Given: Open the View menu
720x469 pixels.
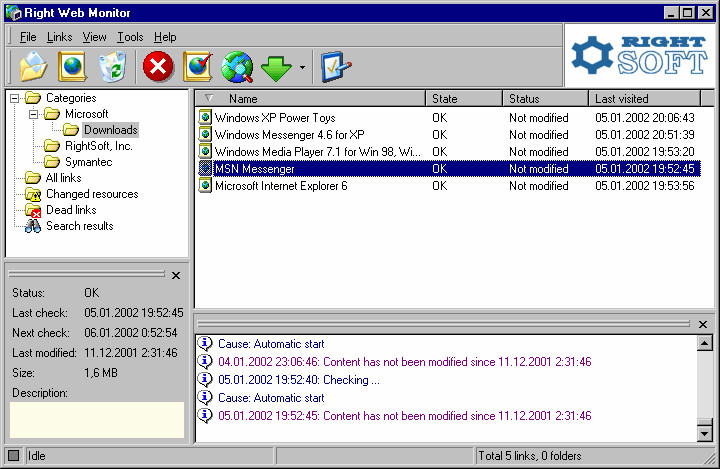Looking at the screenshot, I should (95, 37).
